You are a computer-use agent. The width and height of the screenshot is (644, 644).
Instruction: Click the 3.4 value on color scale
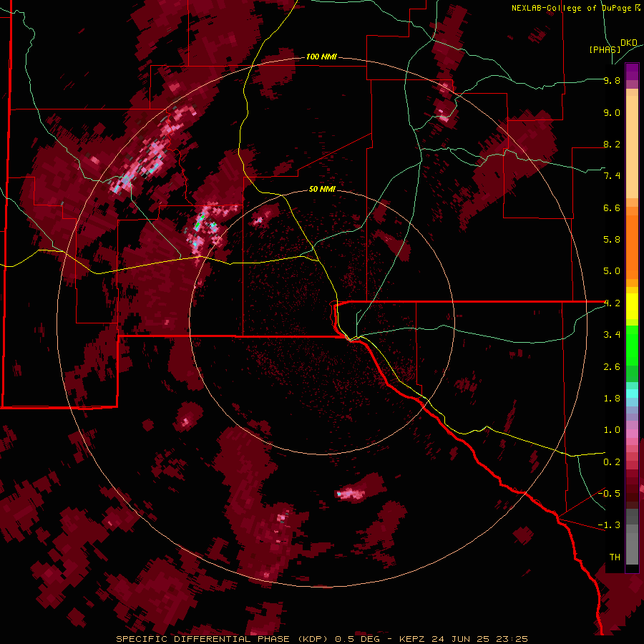tap(612, 335)
